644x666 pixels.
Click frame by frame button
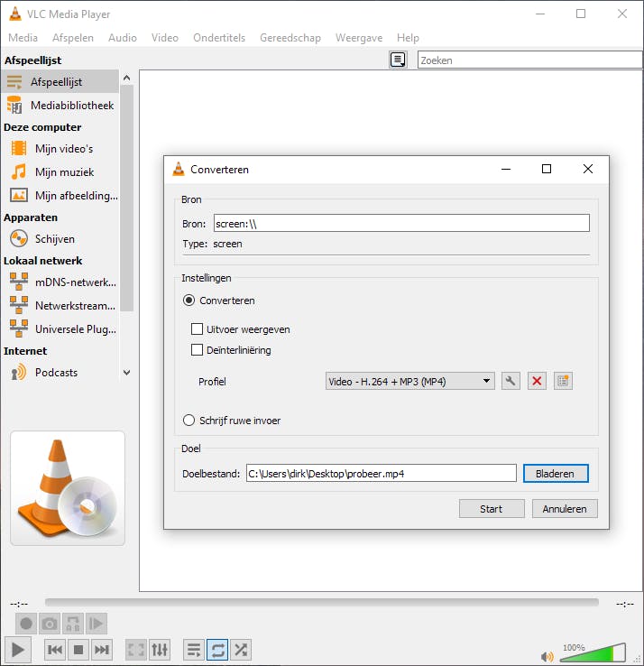coord(97,624)
